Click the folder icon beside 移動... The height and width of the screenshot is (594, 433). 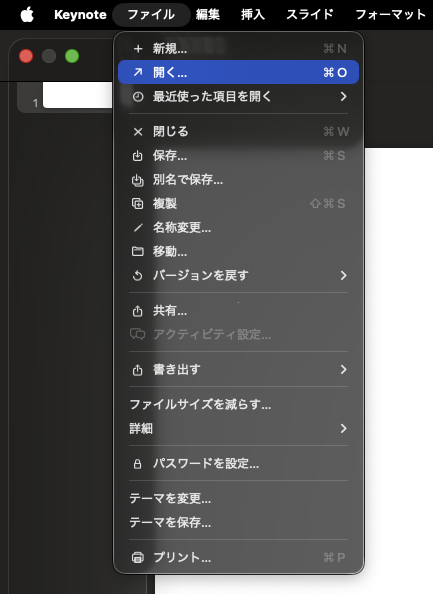pyautogui.click(x=138, y=251)
